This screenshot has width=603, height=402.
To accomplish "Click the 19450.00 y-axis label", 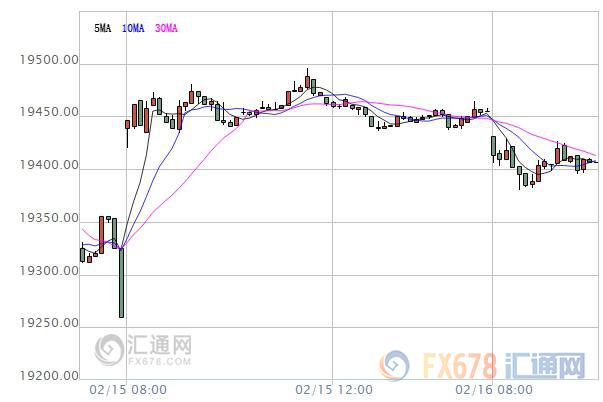I will (x=49, y=112).
